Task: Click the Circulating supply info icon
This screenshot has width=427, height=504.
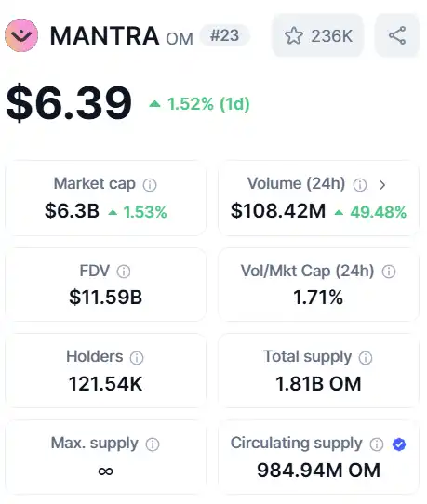Action: pyautogui.click(x=377, y=444)
